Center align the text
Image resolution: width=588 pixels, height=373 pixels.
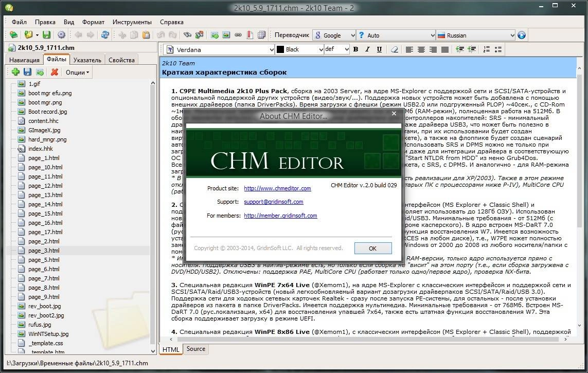(x=421, y=49)
